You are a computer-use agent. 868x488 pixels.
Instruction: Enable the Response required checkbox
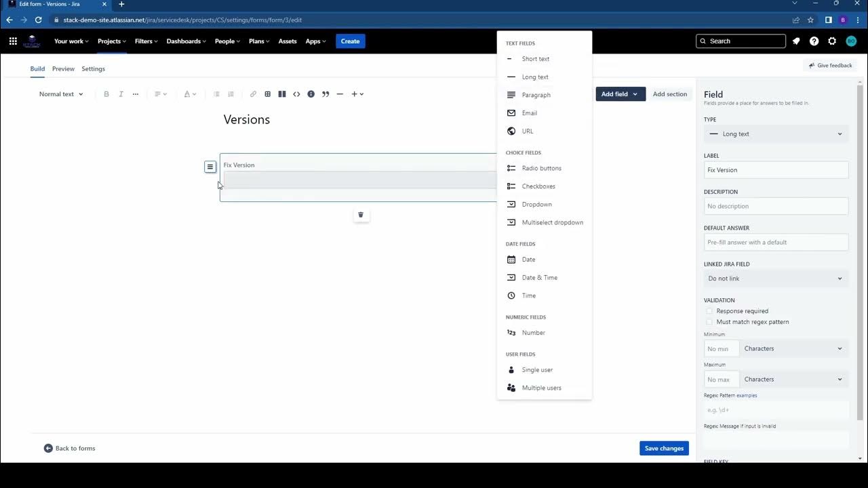pos(709,311)
